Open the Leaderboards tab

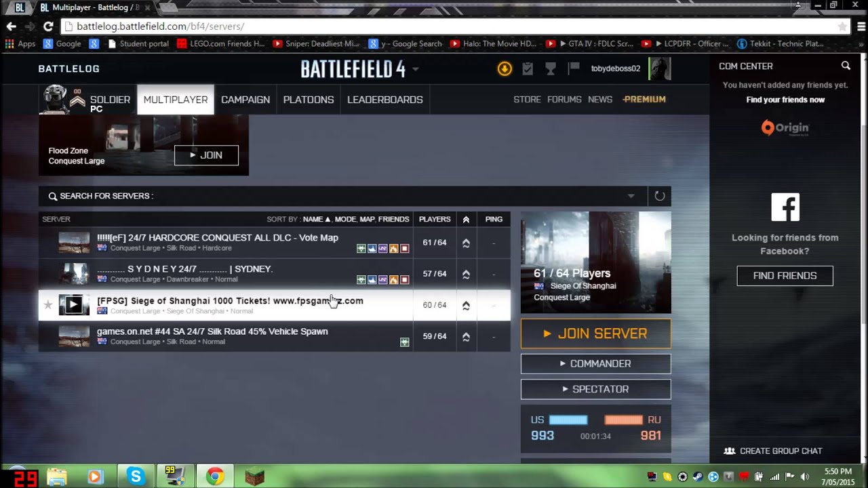pyautogui.click(x=385, y=100)
